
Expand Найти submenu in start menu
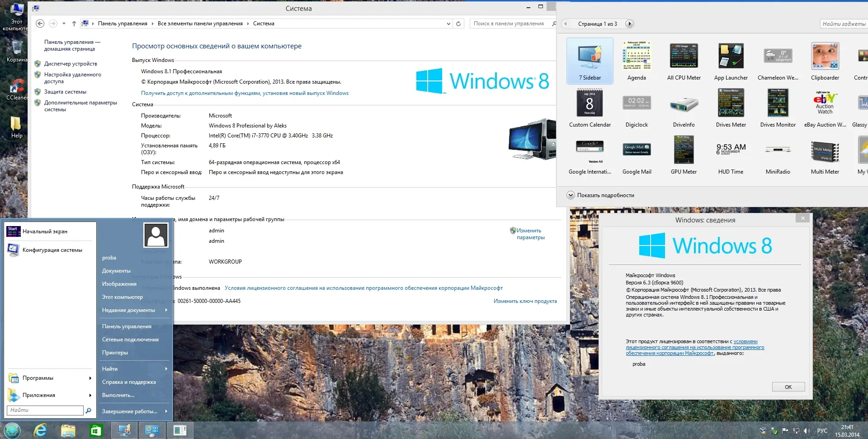pos(134,369)
